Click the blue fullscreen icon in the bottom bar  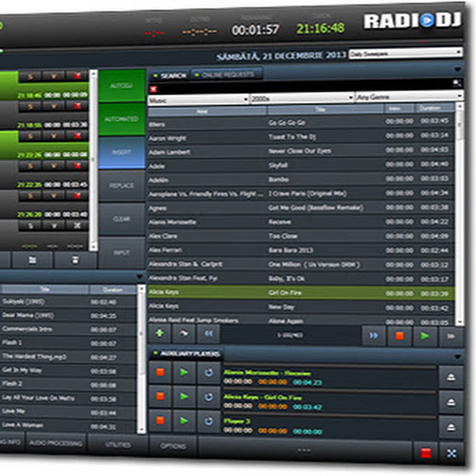[x=452, y=454]
